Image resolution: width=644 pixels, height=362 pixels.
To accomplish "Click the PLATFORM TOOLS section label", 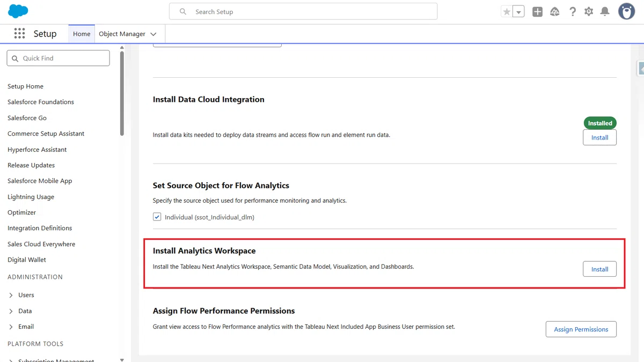I will (x=35, y=344).
